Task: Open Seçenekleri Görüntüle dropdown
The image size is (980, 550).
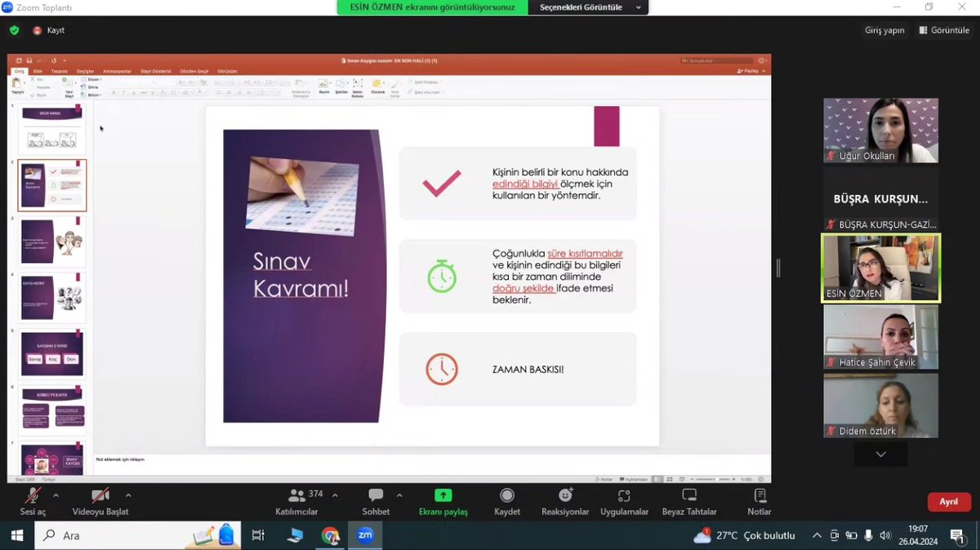Action: tap(590, 7)
